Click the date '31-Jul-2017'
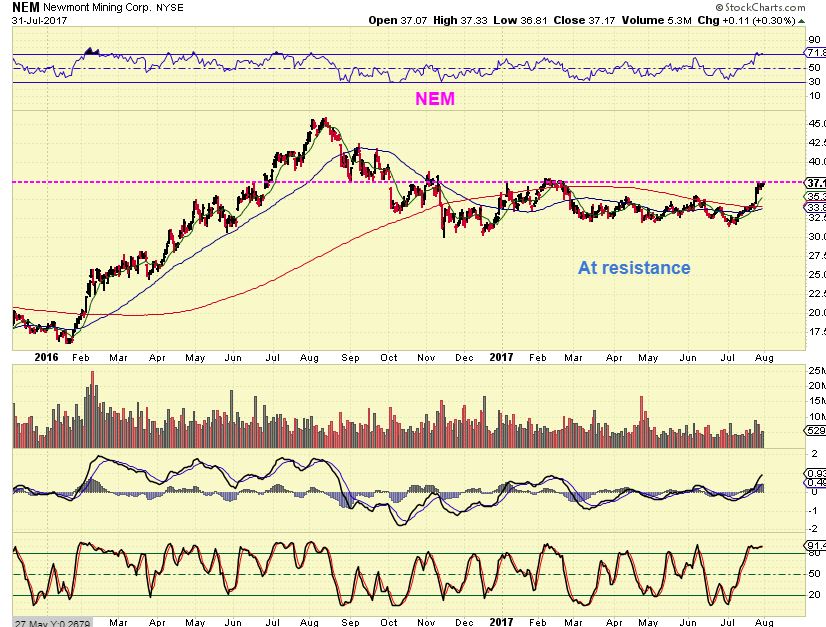 40,21
